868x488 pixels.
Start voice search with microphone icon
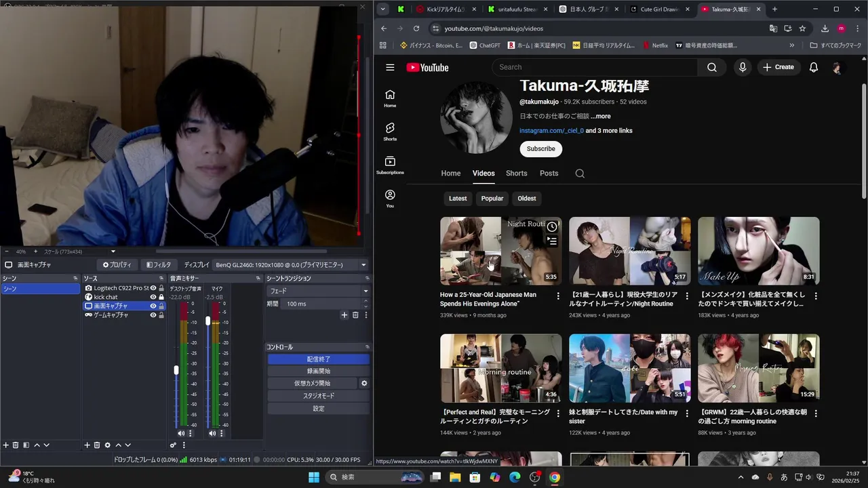[x=743, y=67]
